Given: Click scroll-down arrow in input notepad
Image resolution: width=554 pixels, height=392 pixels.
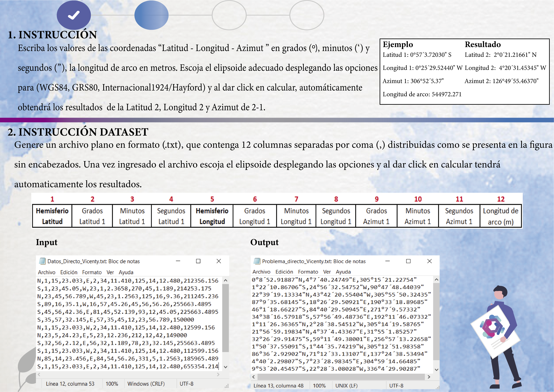Looking at the screenshot, I should coord(226,367).
